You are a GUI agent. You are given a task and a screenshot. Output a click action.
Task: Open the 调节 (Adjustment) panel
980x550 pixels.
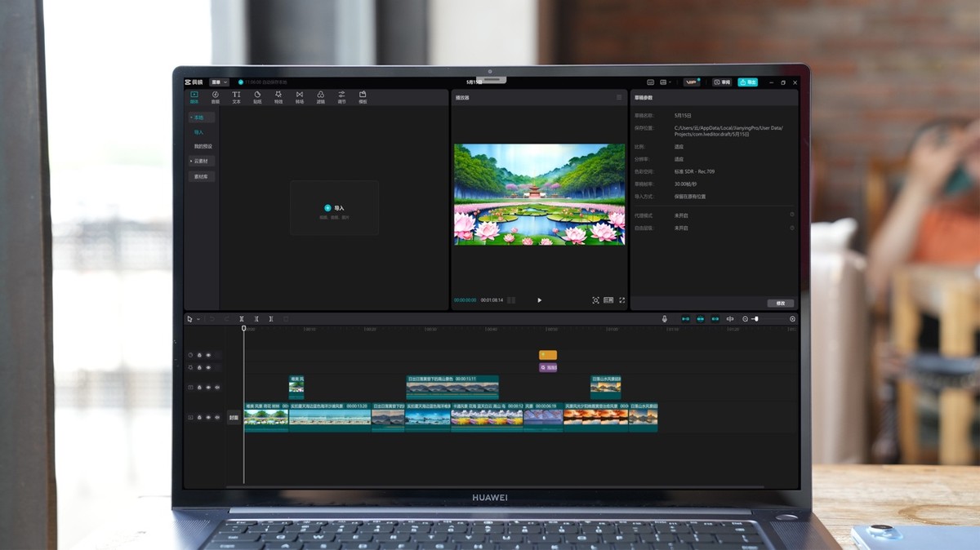point(342,97)
